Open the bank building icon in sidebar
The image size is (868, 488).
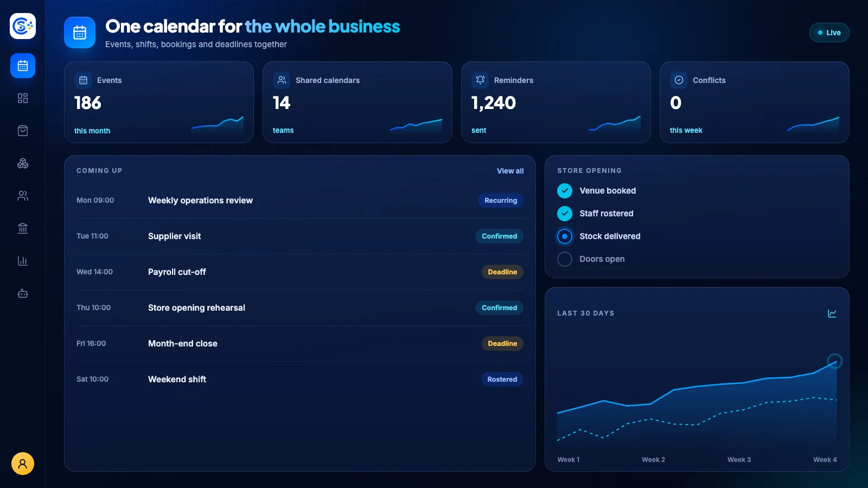23,228
